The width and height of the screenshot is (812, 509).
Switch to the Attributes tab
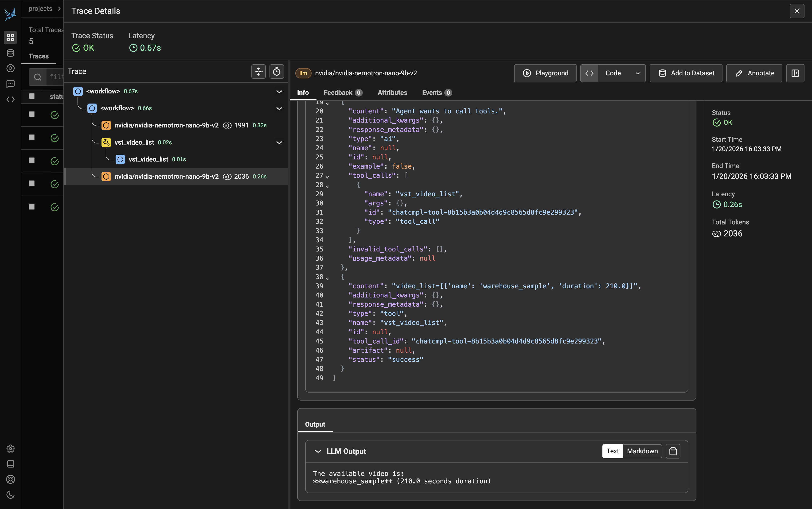pyautogui.click(x=392, y=93)
